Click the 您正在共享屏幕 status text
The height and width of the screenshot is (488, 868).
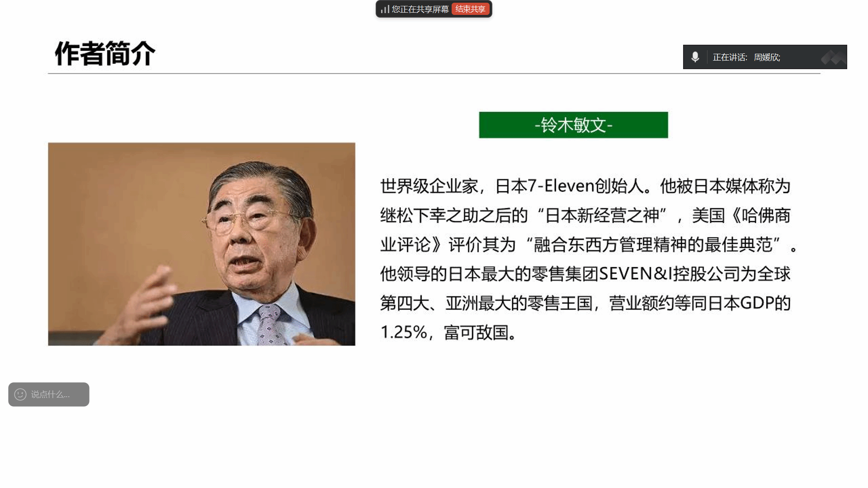click(420, 9)
